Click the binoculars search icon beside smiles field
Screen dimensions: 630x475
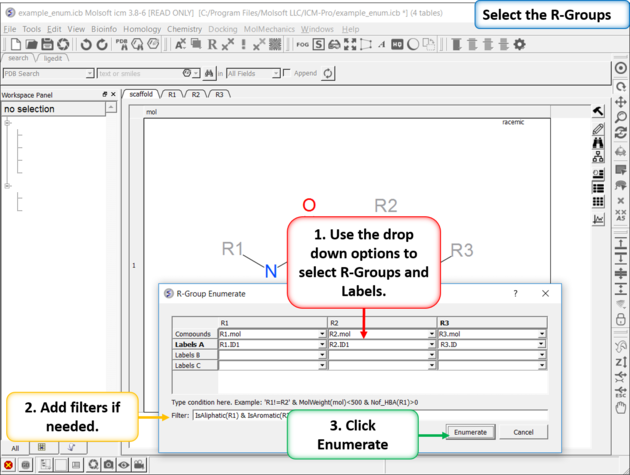pos(210,73)
